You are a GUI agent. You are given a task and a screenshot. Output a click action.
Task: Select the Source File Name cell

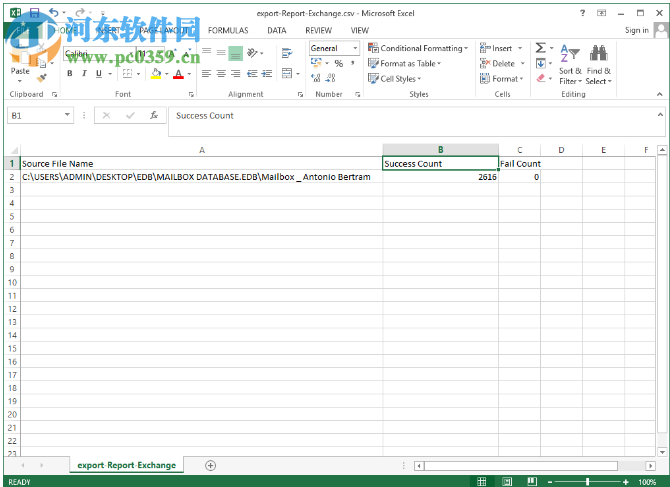pyautogui.click(x=202, y=164)
